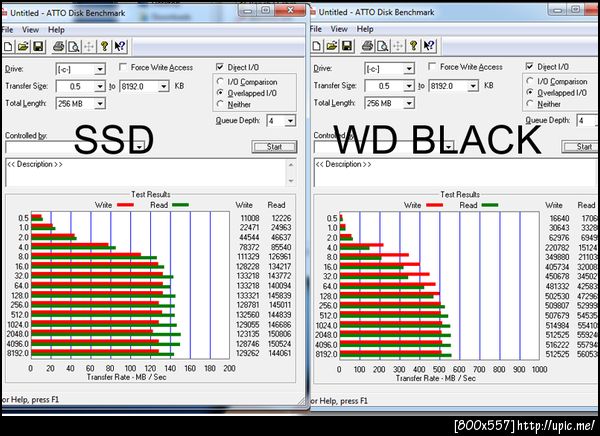Open Total Length 256 MB dropdown, left window
The image size is (600, 436).
[x=100, y=103]
